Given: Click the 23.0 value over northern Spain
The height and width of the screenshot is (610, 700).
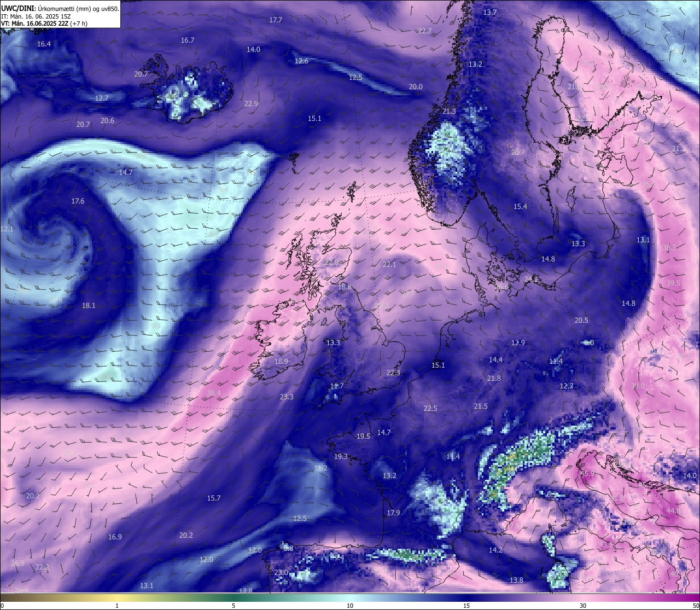Looking at the screenshot, I should click(281, 572).
